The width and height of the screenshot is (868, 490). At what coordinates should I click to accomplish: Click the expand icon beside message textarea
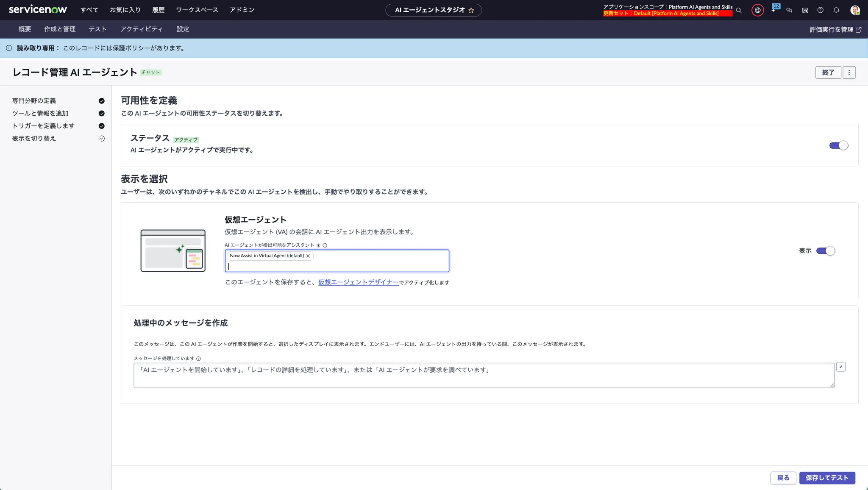[x=841, y=367]
